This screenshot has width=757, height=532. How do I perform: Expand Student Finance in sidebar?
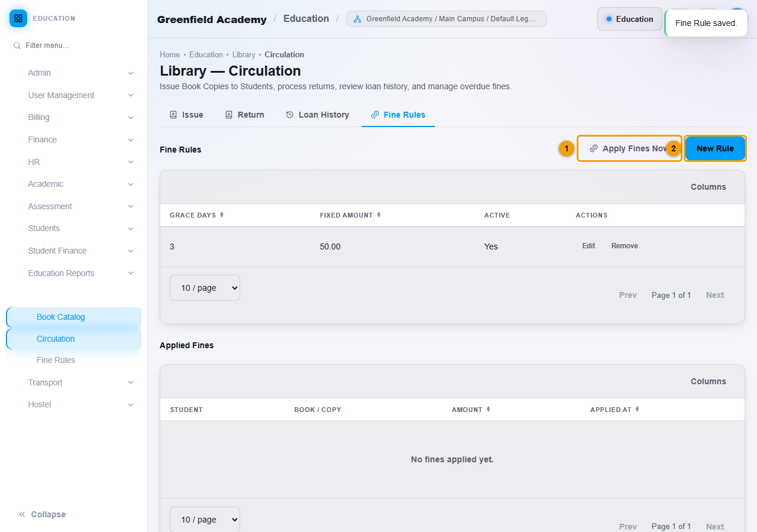pyautogui.click(x=73, y=251)
